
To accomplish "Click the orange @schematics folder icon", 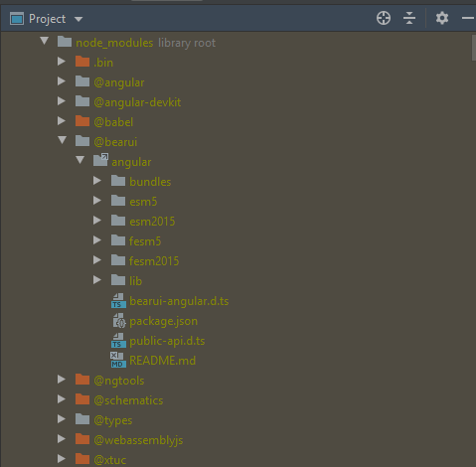I will pos(82,399).
